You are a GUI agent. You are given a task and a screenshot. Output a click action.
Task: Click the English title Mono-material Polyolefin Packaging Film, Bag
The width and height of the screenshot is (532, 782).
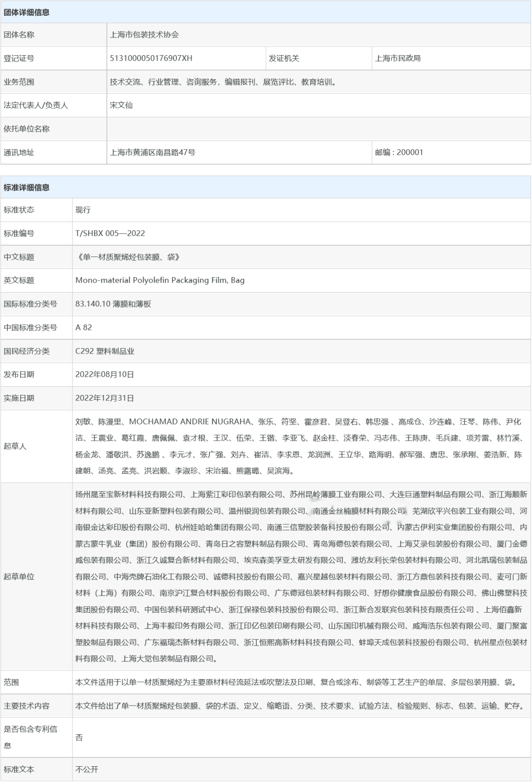pyautogui.click(x=160, y=280)
